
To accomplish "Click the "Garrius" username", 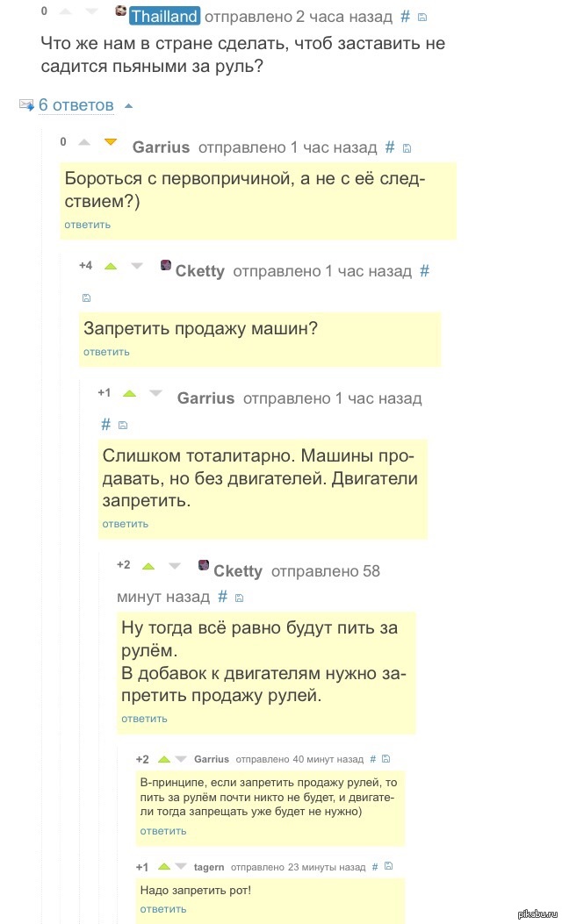I will pos(161,147).
